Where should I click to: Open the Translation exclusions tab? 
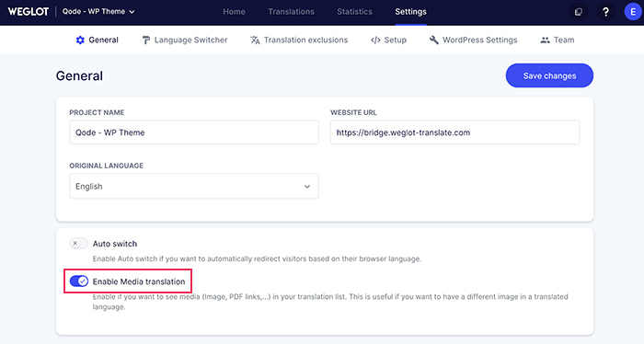(x=299, y=40)
